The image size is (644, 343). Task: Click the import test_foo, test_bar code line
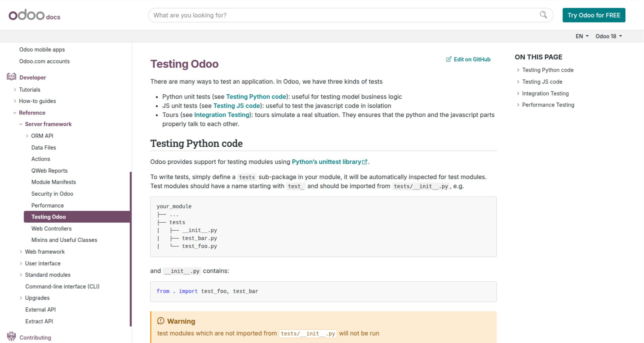coord(207,291)
